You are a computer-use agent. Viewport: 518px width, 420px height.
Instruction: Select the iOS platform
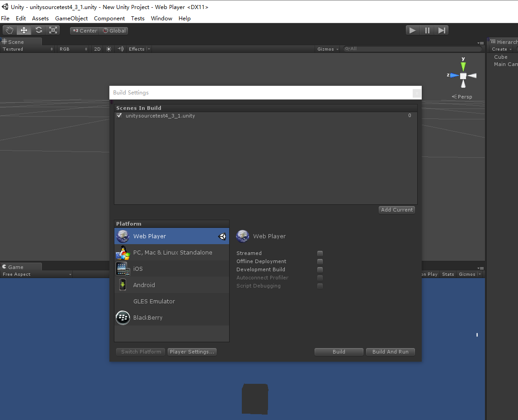(137, 269)
